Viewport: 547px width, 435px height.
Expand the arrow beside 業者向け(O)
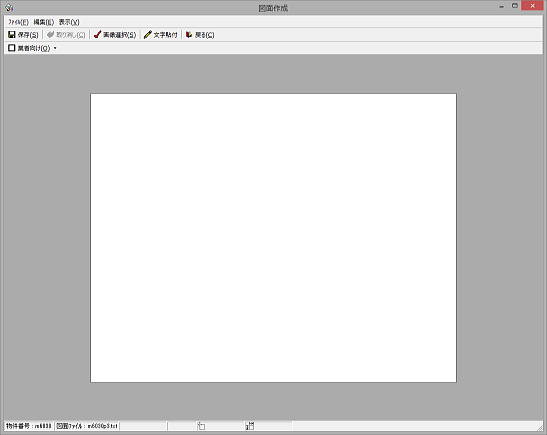55,48
